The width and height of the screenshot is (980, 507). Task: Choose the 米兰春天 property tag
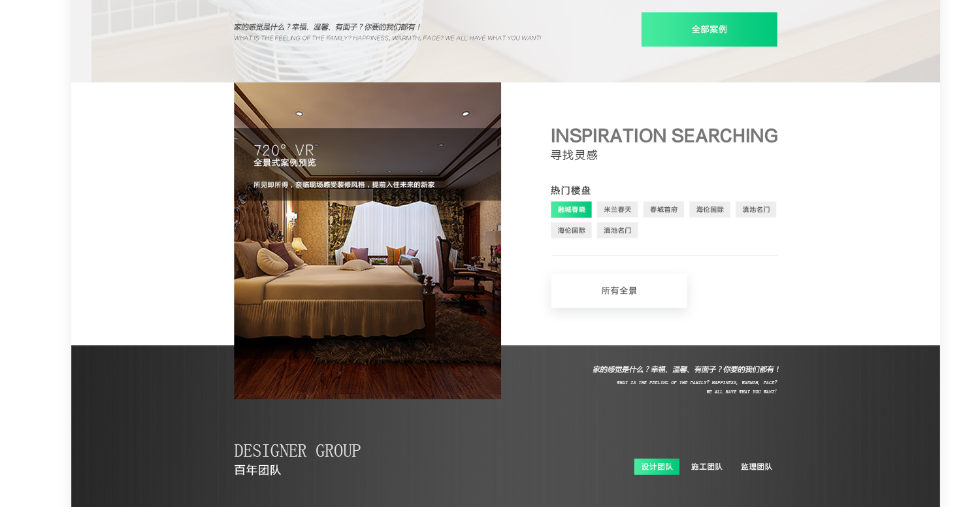pyautogui.click(x=617, y=210)
